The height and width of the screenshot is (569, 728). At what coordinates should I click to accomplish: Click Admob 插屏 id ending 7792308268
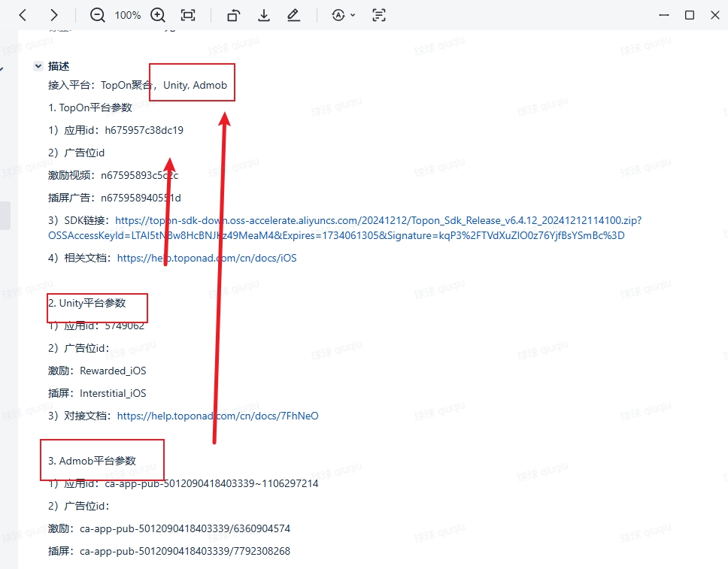pyautogui.click(x=185, y=552)
